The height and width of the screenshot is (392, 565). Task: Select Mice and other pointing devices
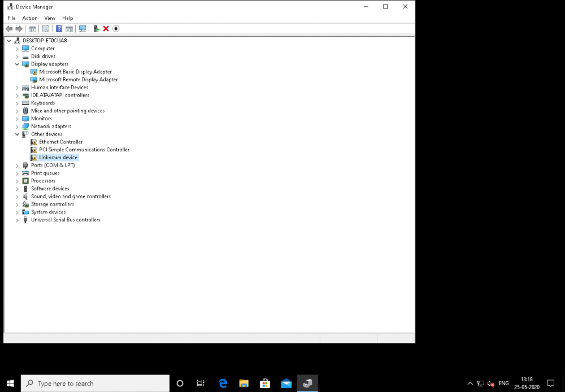click(68, 111)
